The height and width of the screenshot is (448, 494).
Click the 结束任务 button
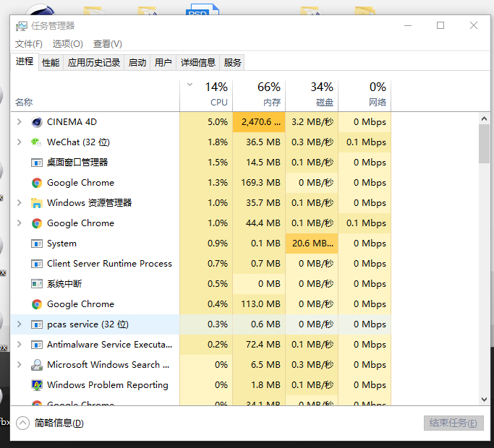pyautogui.click(x=453, y=423)
